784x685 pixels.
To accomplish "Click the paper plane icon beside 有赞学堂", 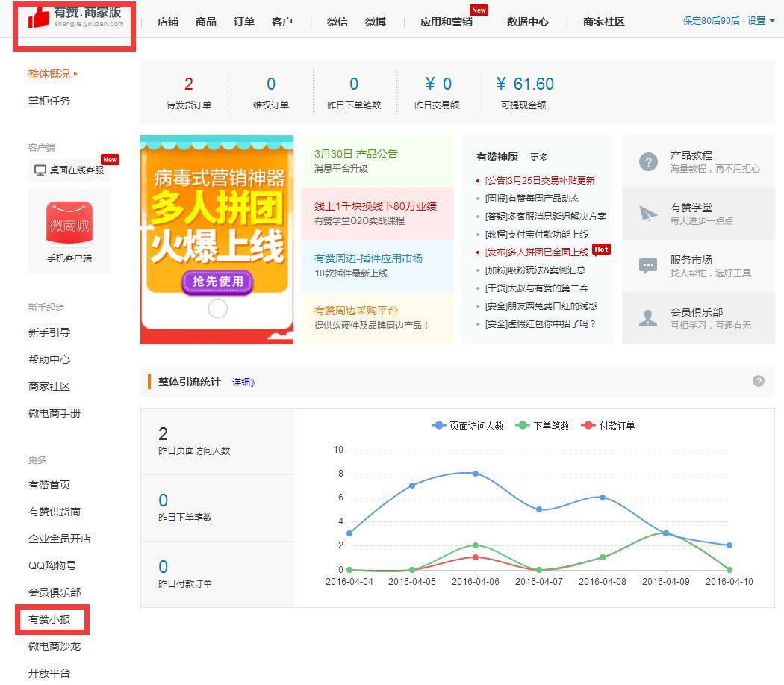I will click(649, 214).
